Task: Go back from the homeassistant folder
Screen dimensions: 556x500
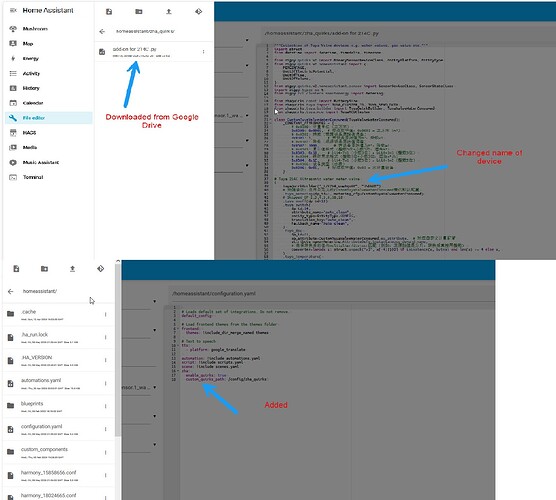Action: point(11,291)
